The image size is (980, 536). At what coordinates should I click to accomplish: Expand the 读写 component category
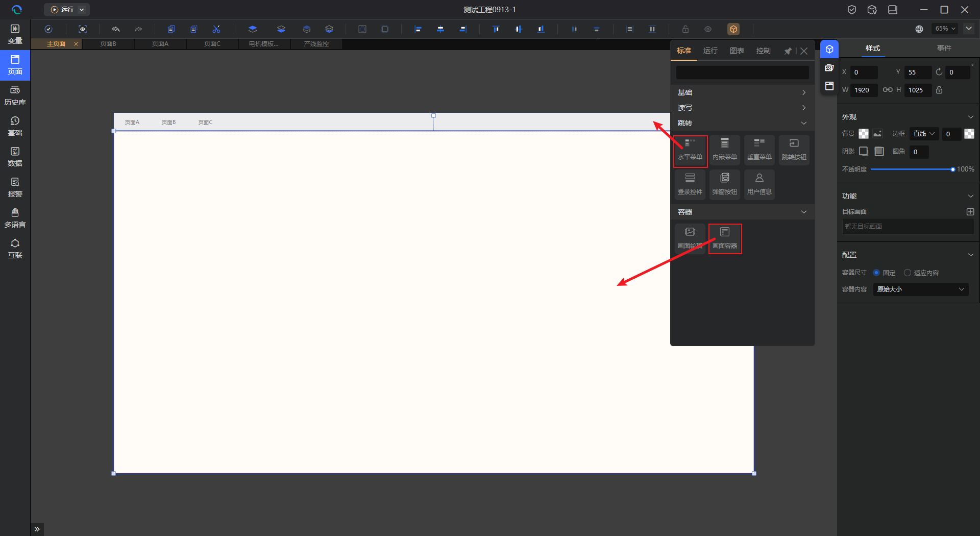(742, 108)
